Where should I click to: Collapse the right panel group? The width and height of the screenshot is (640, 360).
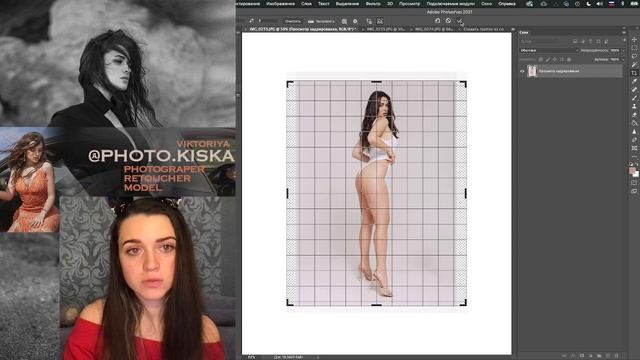(x=624, y=28)
